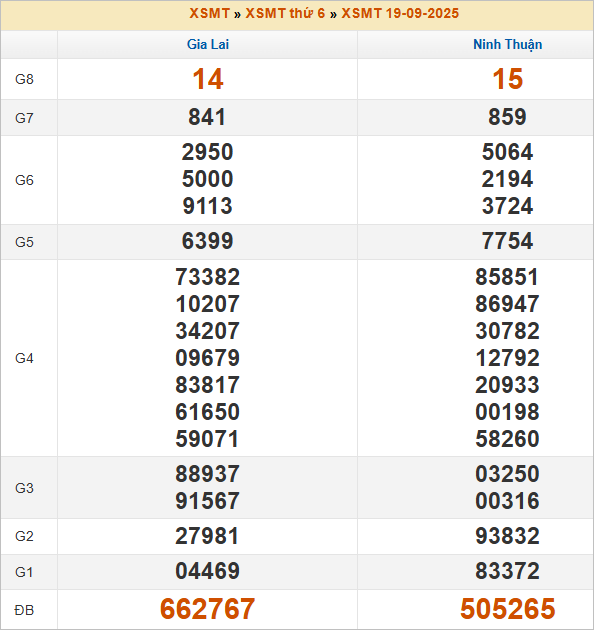Click Ninh Thuận G7 number 859

click(507, 117)
